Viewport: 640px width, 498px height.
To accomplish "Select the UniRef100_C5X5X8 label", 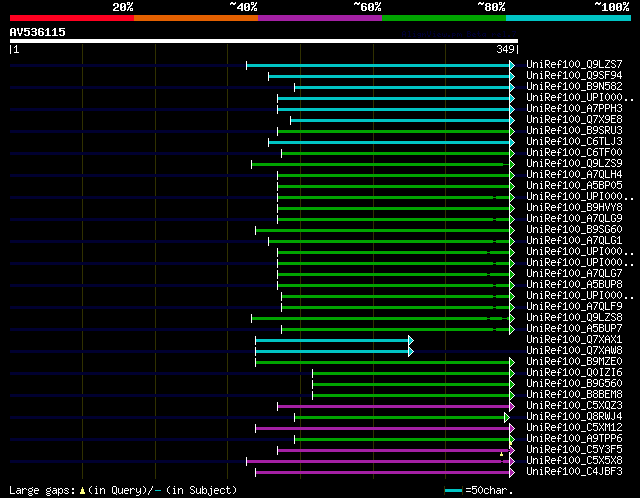I will (x=574, y=461).
